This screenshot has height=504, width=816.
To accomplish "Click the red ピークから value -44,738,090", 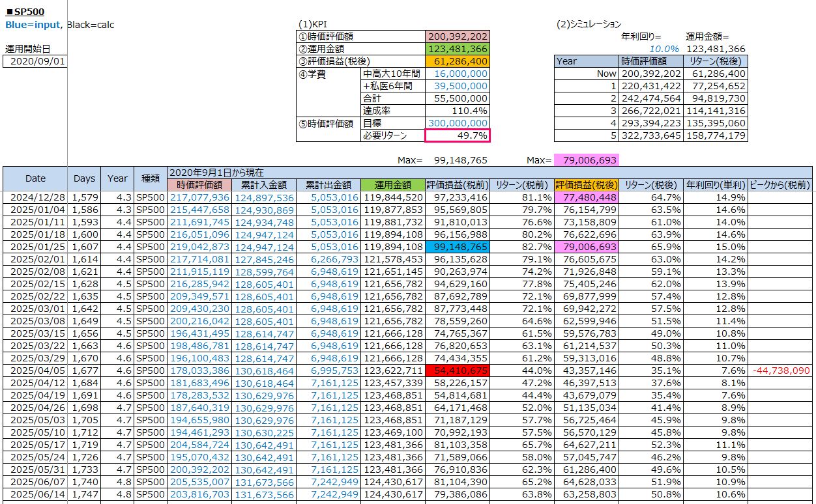I will 781,371.
